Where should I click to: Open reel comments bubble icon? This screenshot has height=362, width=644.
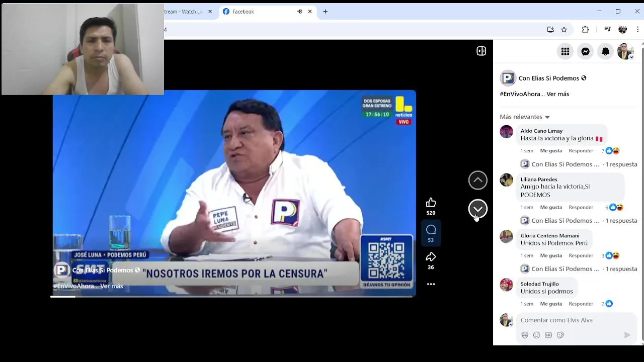coord(431,230)
